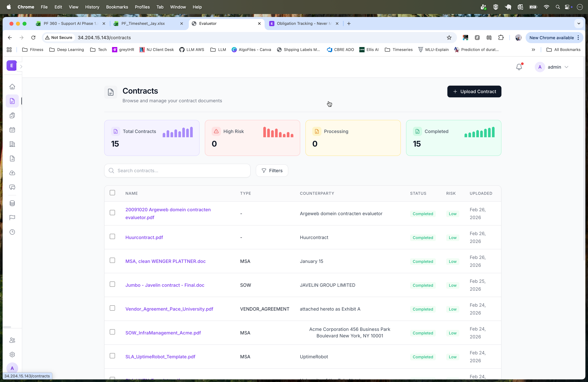Check the checkbox for Huurcontract.pdf row
The height and width of the screenshot is (382, 588).
112,236
